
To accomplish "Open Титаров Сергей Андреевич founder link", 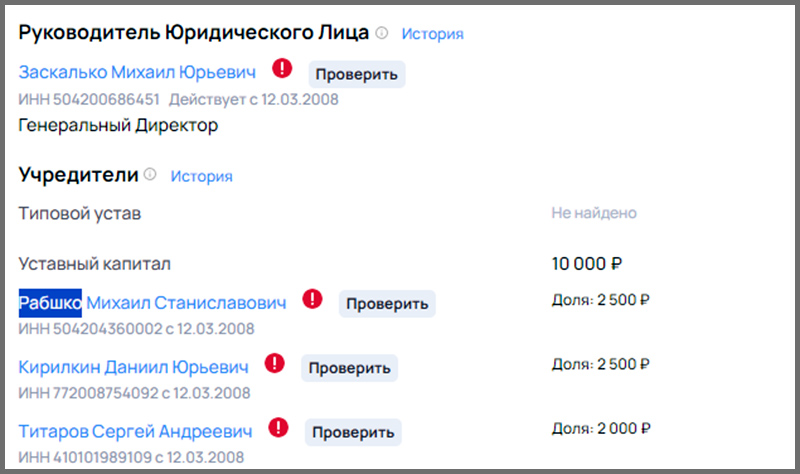I will pos(135,432).
